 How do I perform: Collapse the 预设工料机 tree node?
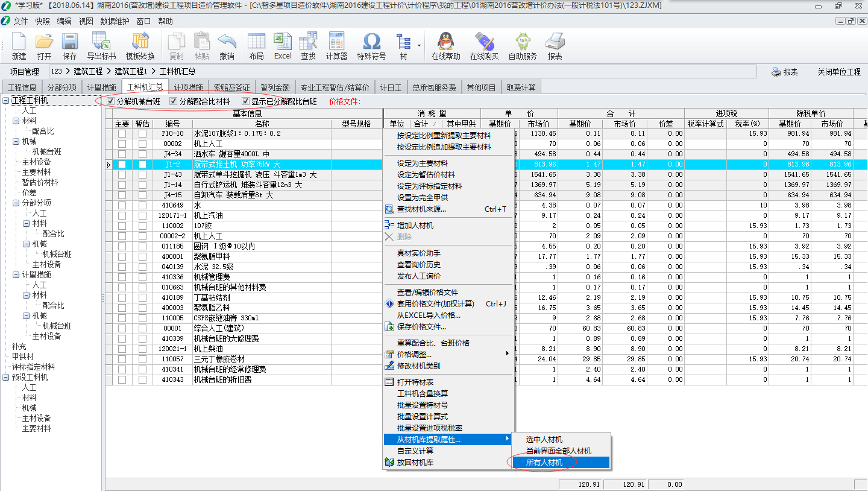[6, 378]
